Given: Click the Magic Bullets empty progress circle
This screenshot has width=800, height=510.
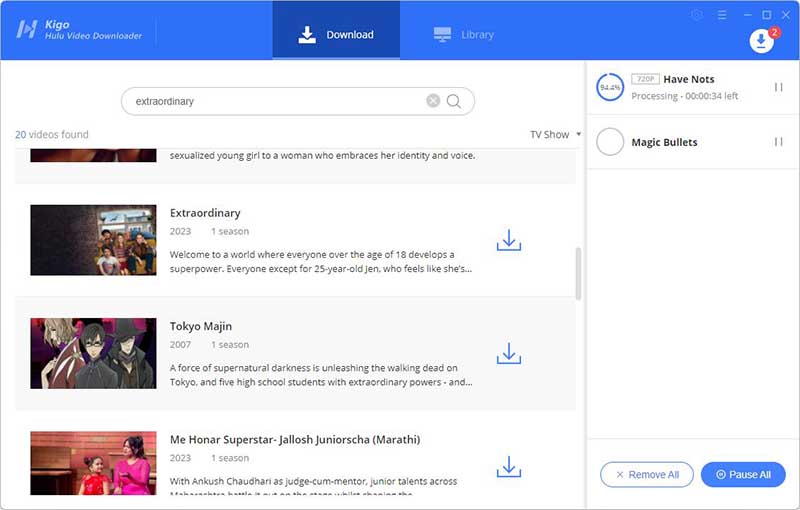Looking at the screenshot, I should click(610, 142).
